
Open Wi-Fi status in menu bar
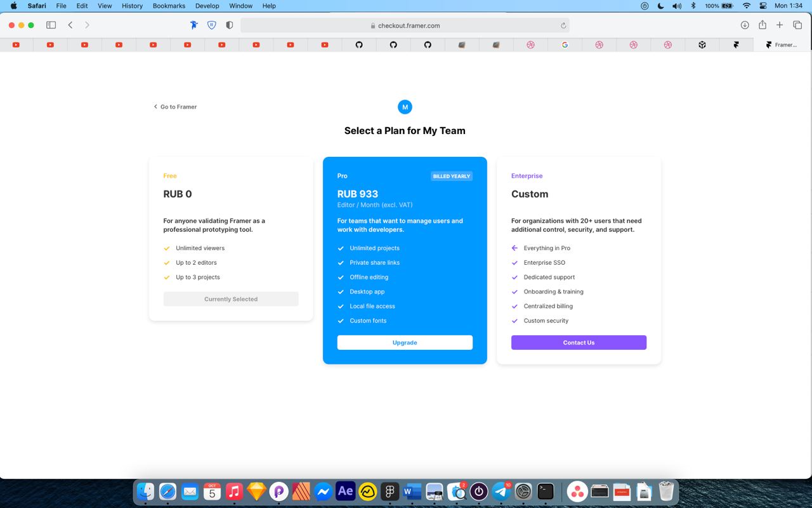pos(747,6)
